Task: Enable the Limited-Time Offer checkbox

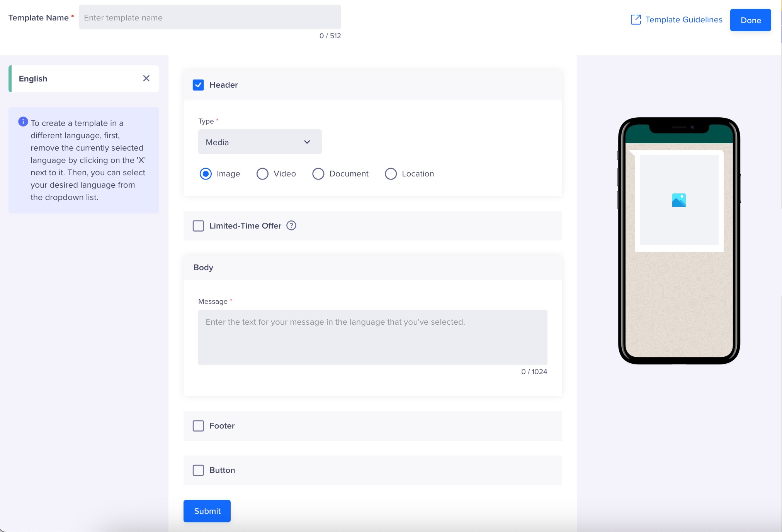Action: click(x=199, y=225)
